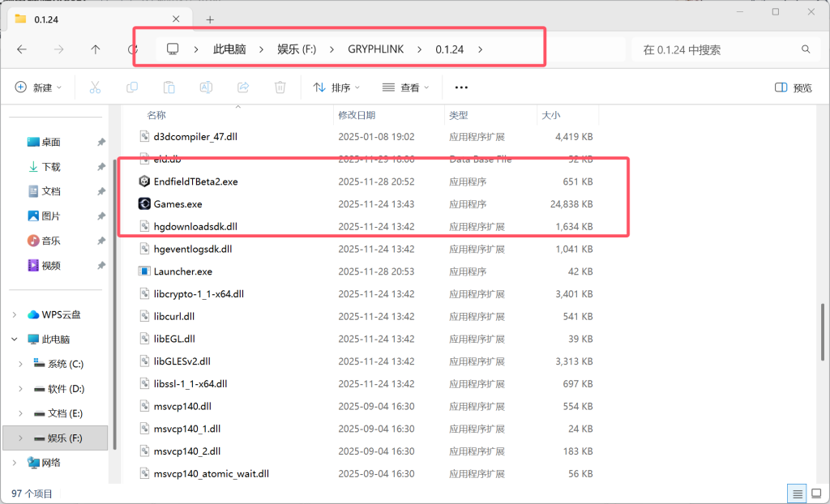This screenshot has height=504, width=830.
Task: Select the Cut icon on the toolbar
Action: tap(95, 88)
